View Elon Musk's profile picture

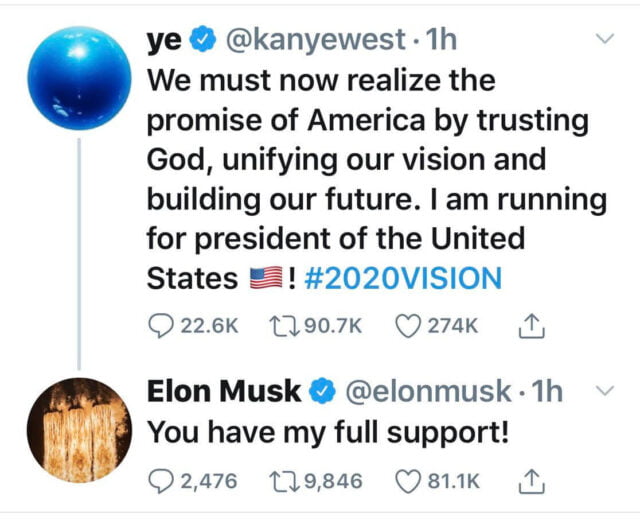pos(78,430)
